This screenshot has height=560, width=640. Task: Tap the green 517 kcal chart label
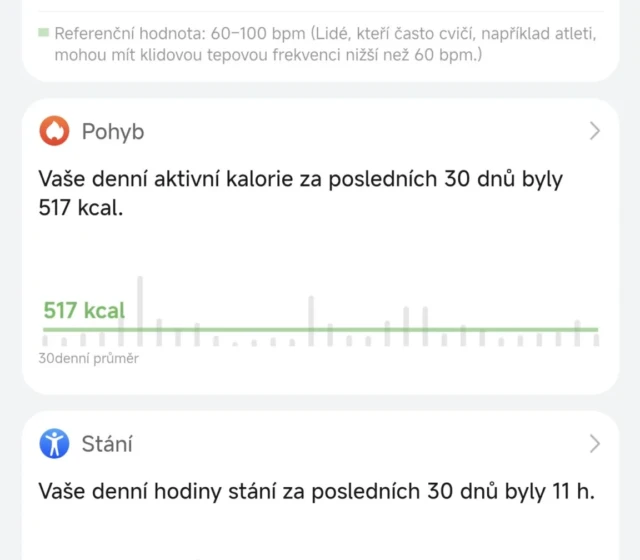coord(84,310)
